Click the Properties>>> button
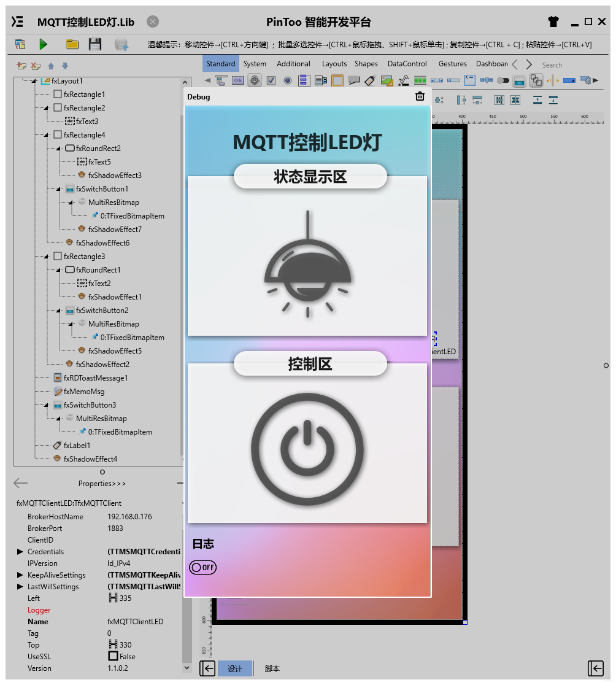Viewport: 616px width, 685px height. click(102, 483)
